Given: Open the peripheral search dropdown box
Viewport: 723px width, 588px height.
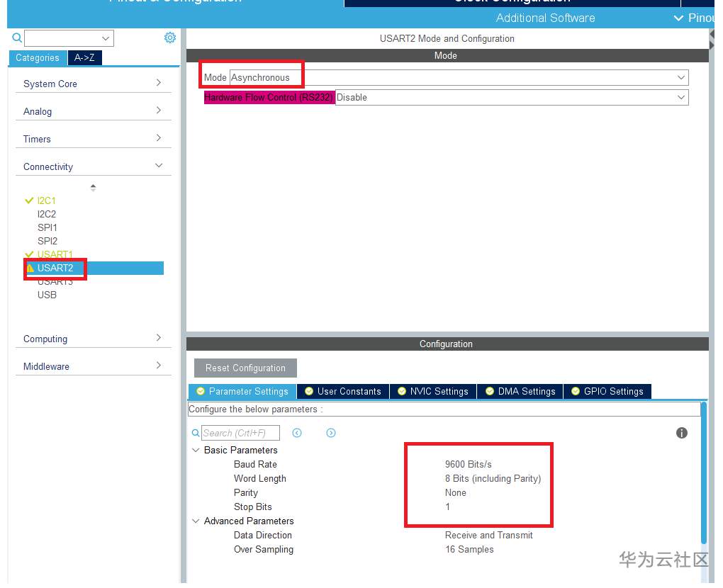Looking at the screenshot, I should (x=69, y=38).
